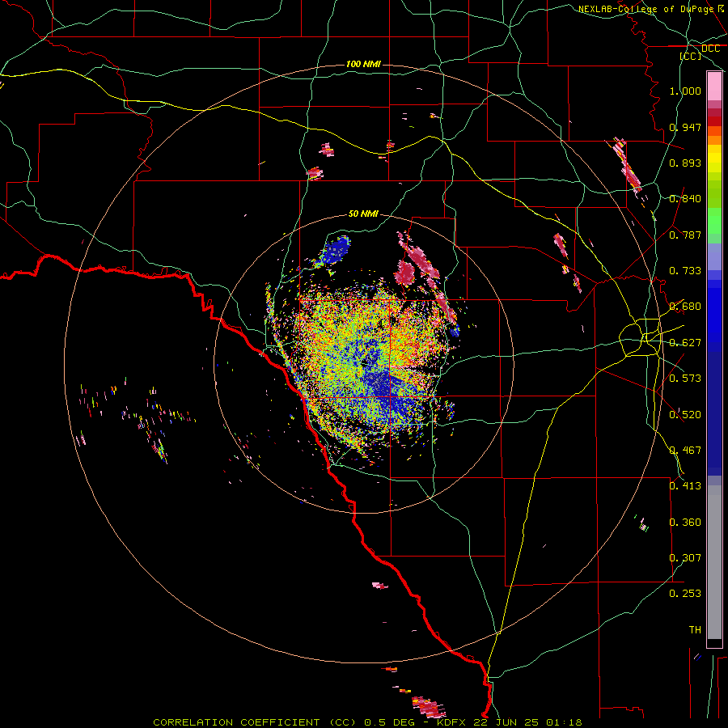Click the 0.947 scale value
728x728 pixels.
pos(685,127)
